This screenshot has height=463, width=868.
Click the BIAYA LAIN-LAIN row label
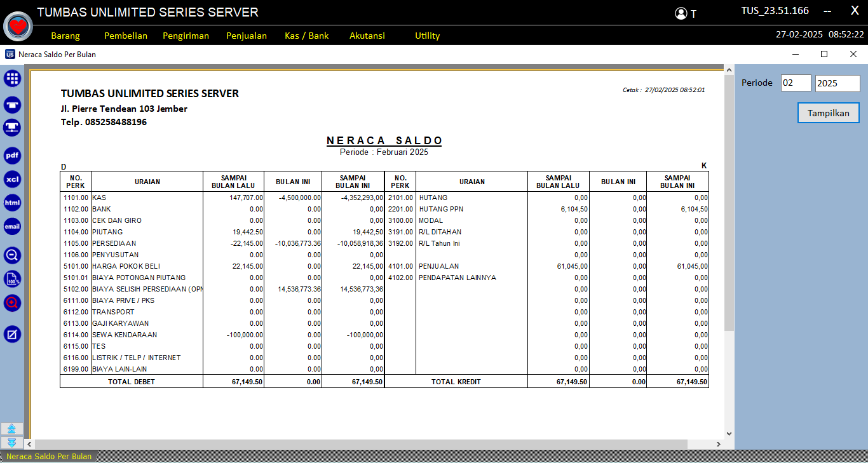tap(119, 369)
